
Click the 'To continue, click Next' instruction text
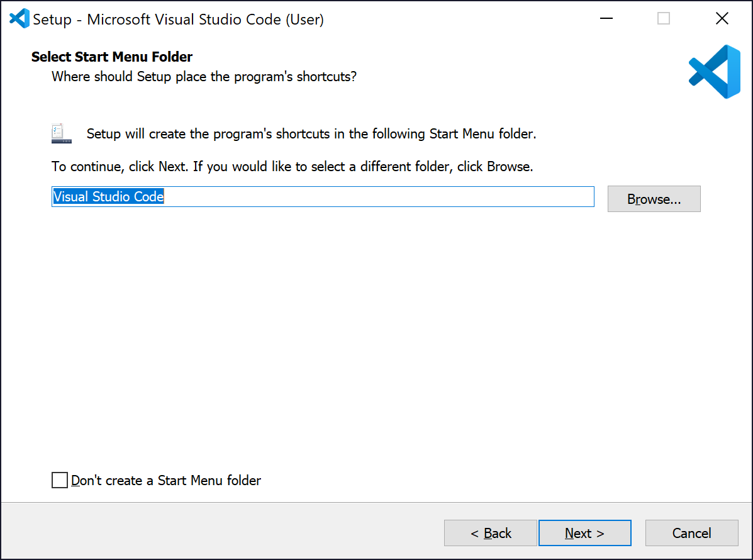click(293, 167)
